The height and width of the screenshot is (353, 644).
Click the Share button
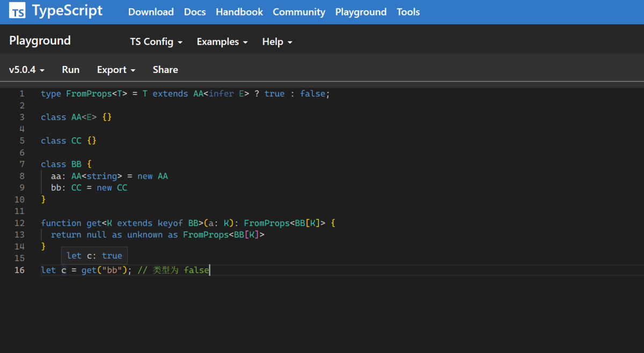point(165,70)
